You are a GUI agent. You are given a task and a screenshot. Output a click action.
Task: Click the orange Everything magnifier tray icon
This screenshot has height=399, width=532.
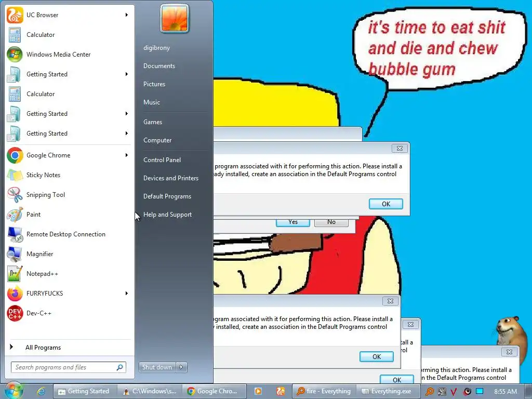tap(430, 391)
